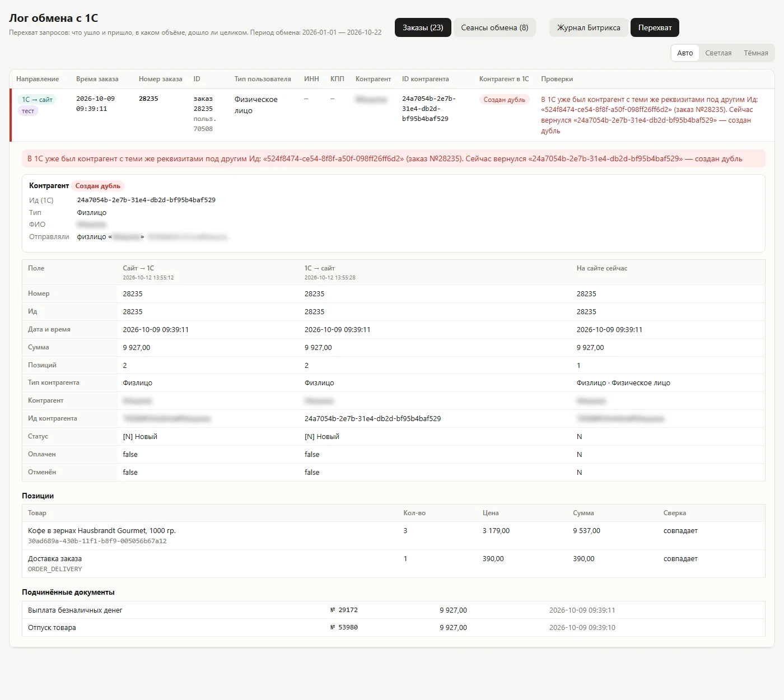
Task: Collapse the order 28235 row
Action: coord(392,115)
